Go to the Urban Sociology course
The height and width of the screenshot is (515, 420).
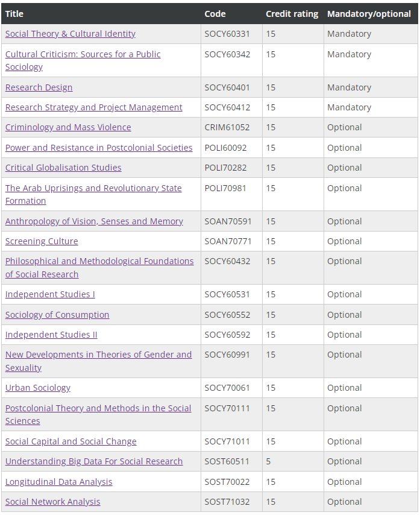(38, 388)
